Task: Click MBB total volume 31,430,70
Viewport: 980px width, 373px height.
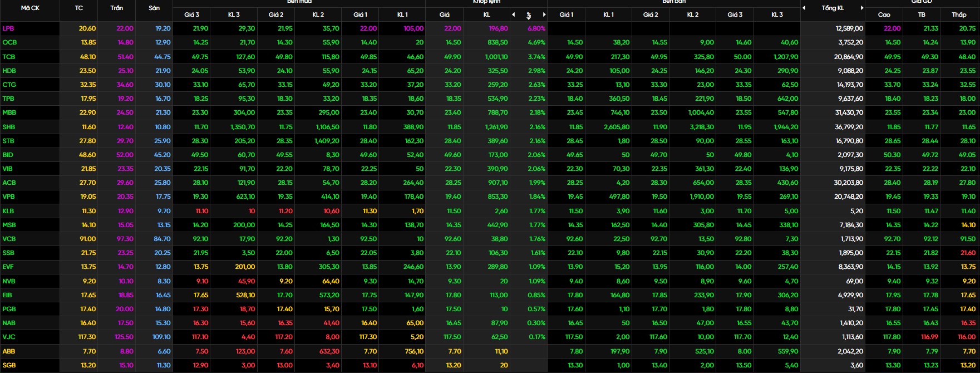Action: coord(849,112)
